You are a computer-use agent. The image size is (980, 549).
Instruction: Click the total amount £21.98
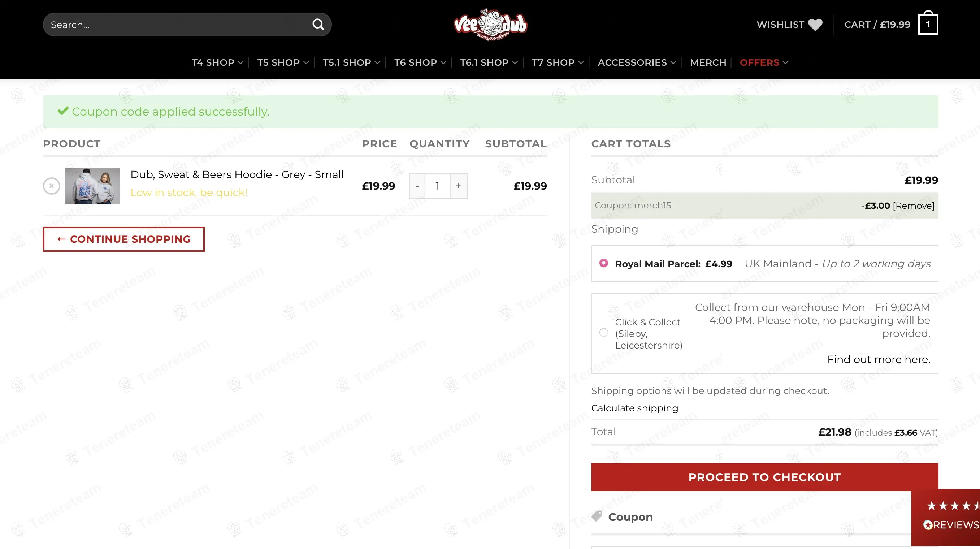(835, 432)
